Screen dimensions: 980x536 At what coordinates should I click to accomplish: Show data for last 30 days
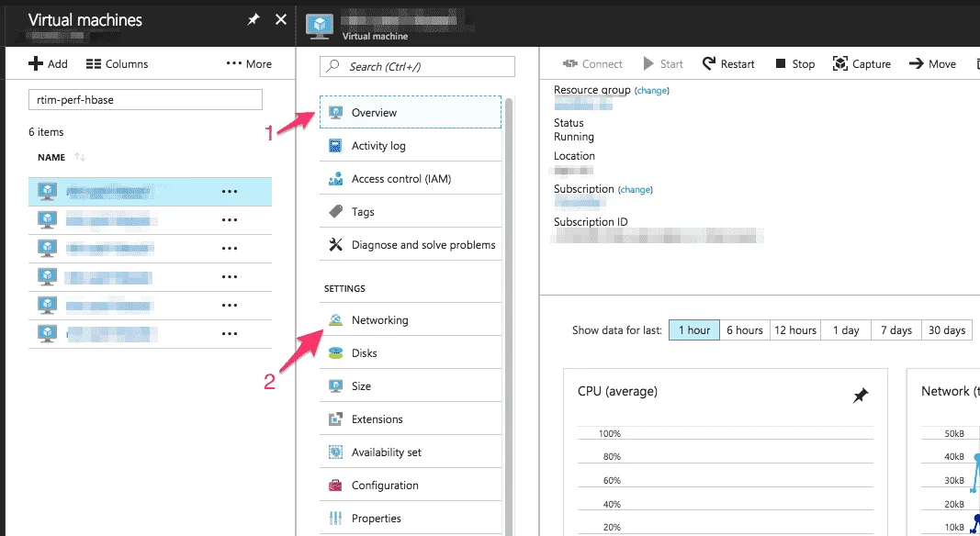coord(947,329)
